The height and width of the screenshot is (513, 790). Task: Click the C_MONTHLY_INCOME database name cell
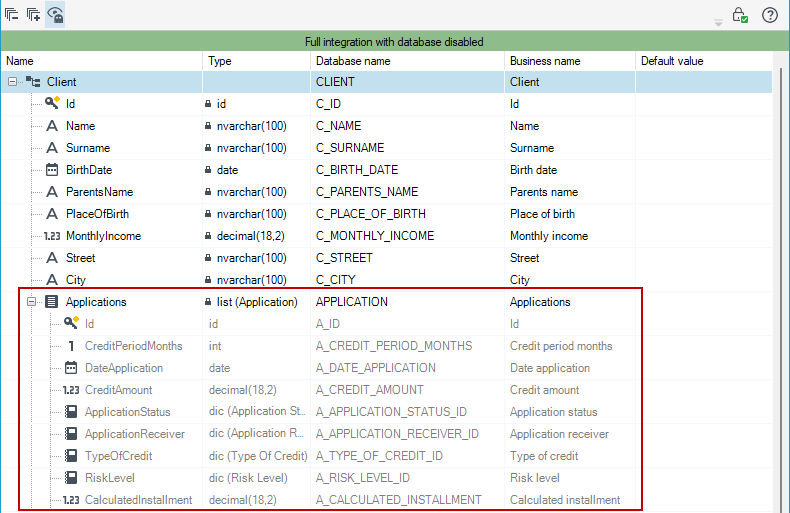tap(407, 236)
